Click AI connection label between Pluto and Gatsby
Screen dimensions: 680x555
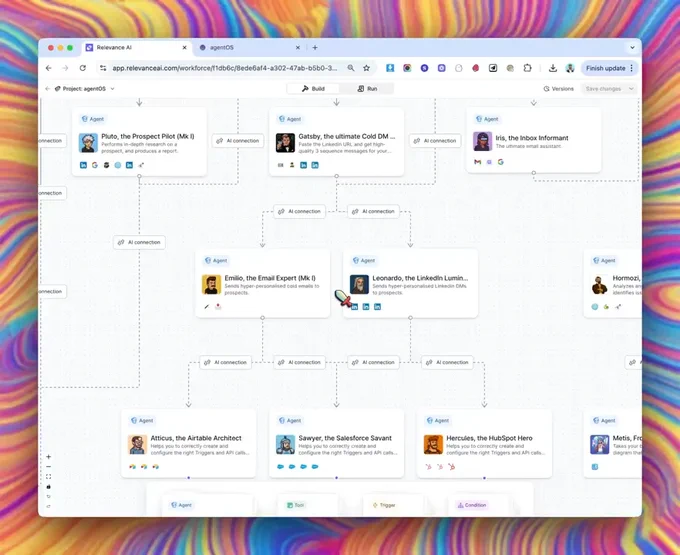click(238, 140)
